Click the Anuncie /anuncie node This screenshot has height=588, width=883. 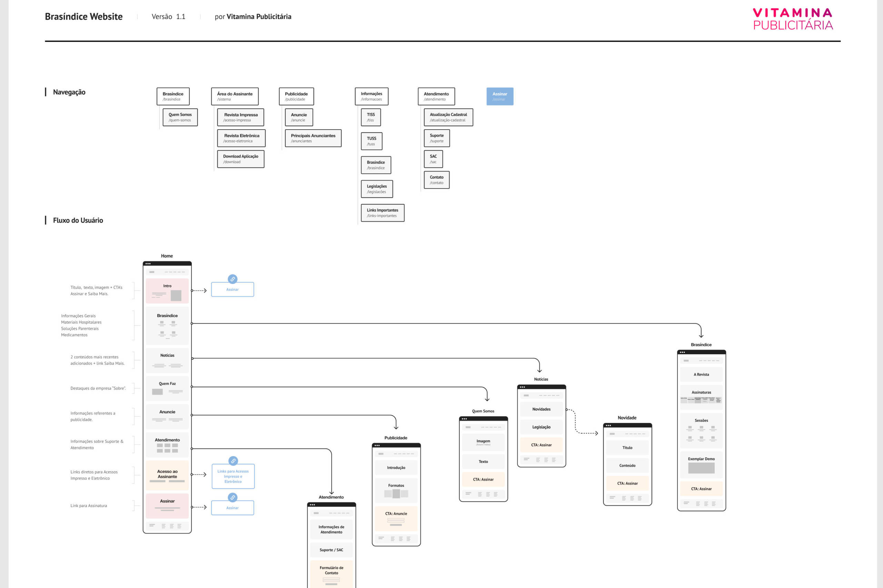point(299,118)
